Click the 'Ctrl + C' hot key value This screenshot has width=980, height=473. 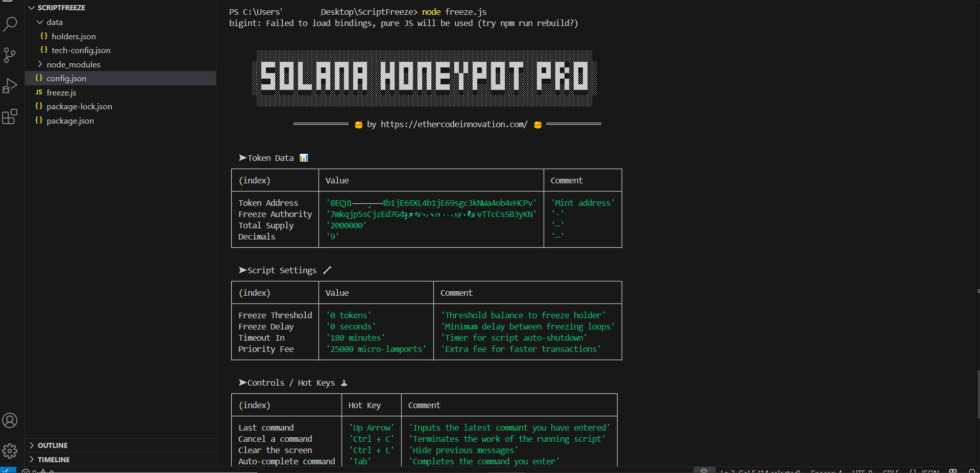372,439
